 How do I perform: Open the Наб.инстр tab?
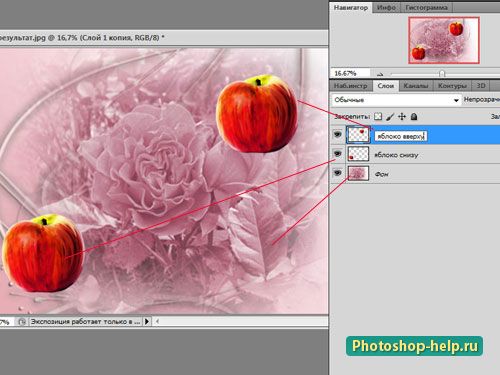click(351, 86)
